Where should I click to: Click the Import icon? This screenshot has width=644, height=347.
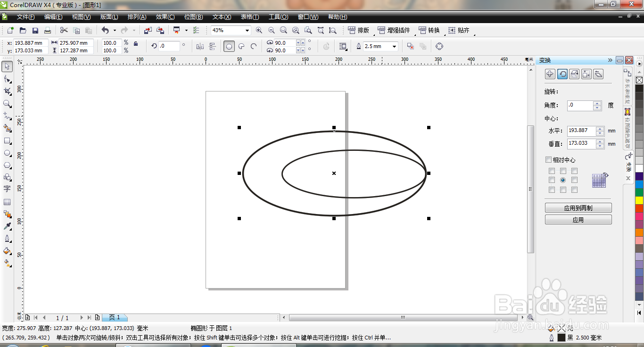click(148, 31)
